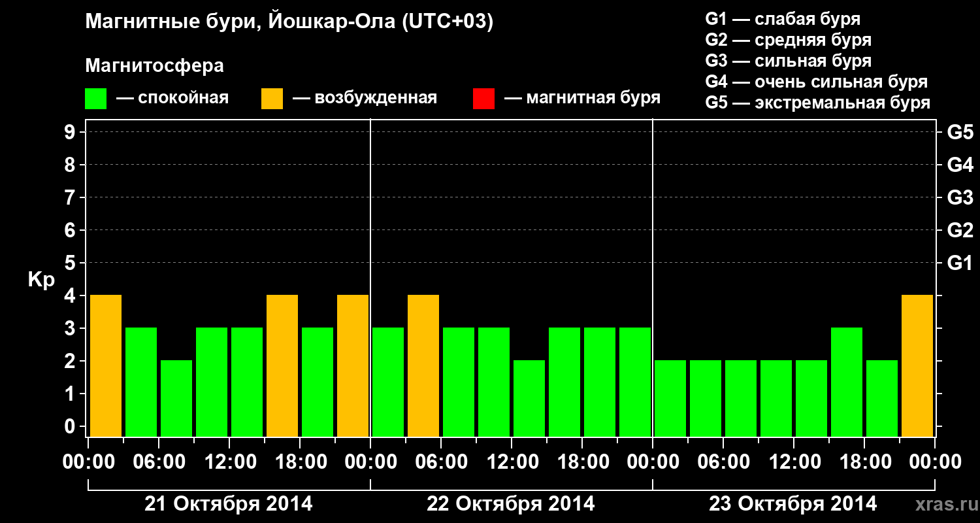Click the 'G3' label on the right axis

click(960, 197)
